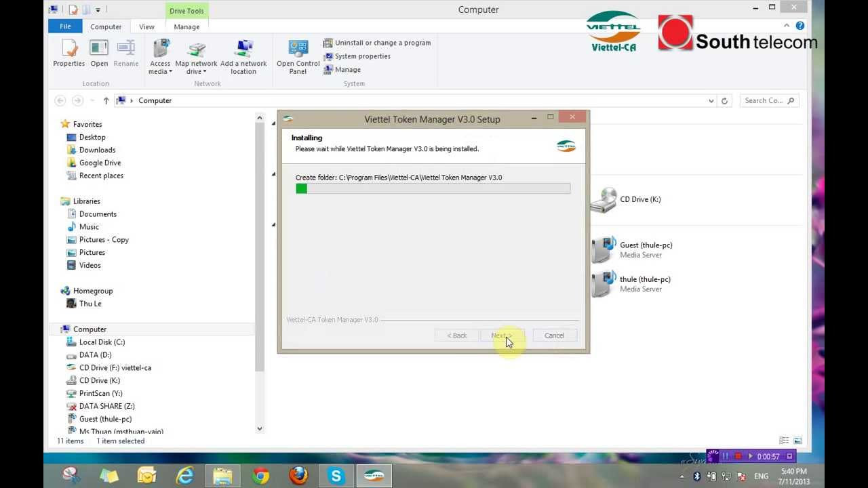Screen dimensions: 868x488
Task: Open the File tab
Action: click(x=65, y=26)
